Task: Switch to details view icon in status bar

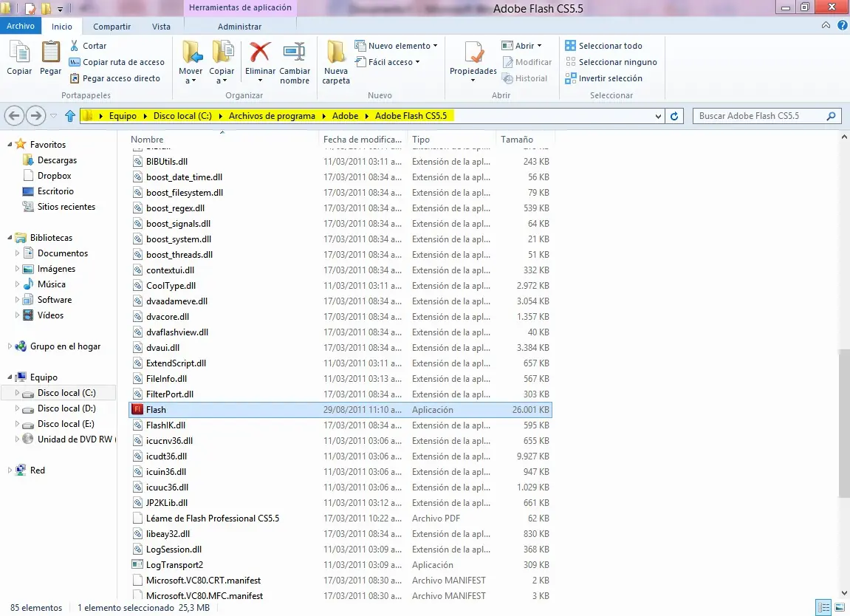Action: tap(823, 607)
